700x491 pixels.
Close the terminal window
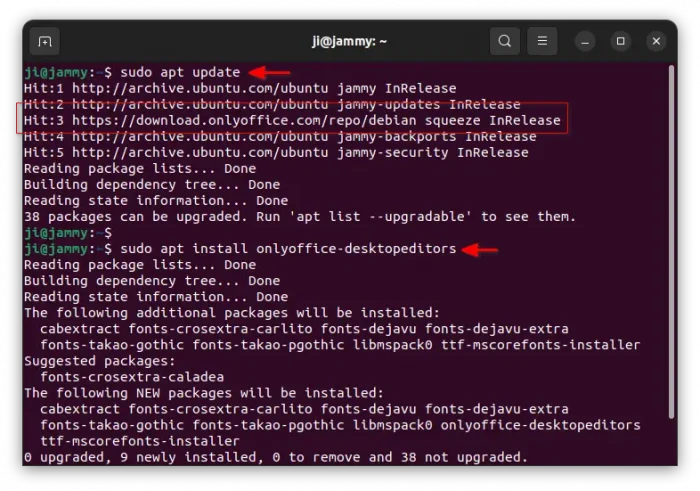(656, 41)
